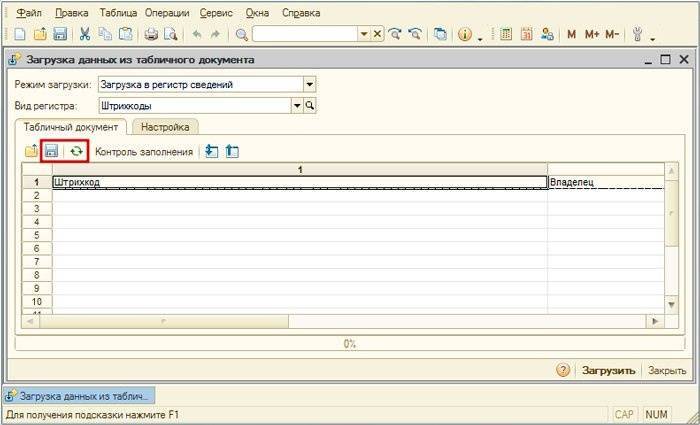
Task: Click the vertical scrollbar up arrow
Action: coord(672,170)
